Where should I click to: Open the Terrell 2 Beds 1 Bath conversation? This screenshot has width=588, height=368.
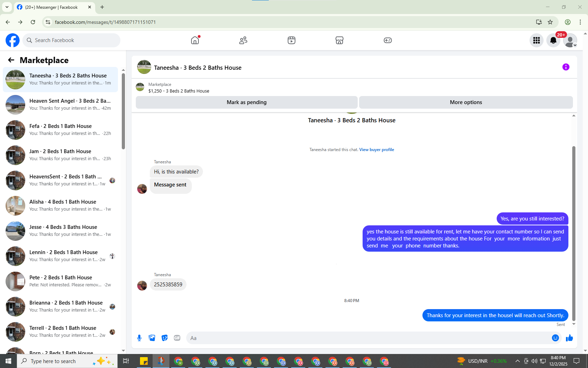(x=60, y=332)
